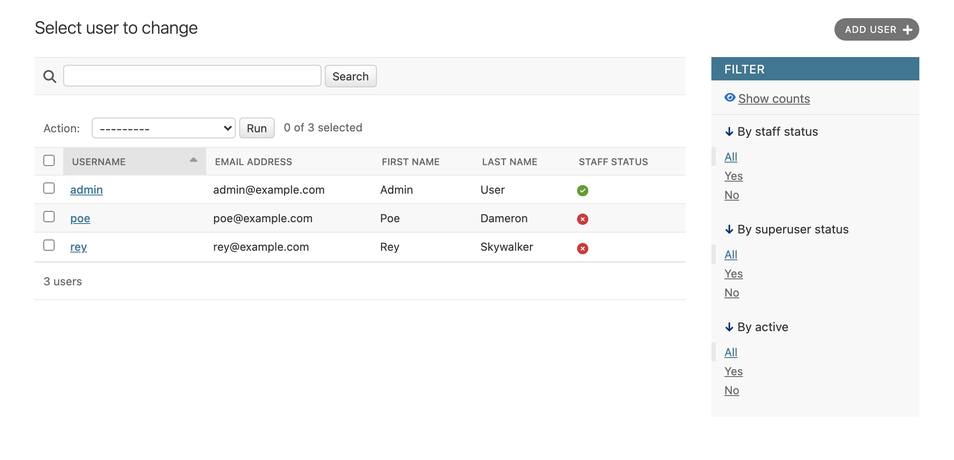This screenshot has height=460, width=954.
Task: Click the Run button
Action: (x=257, y=128)
